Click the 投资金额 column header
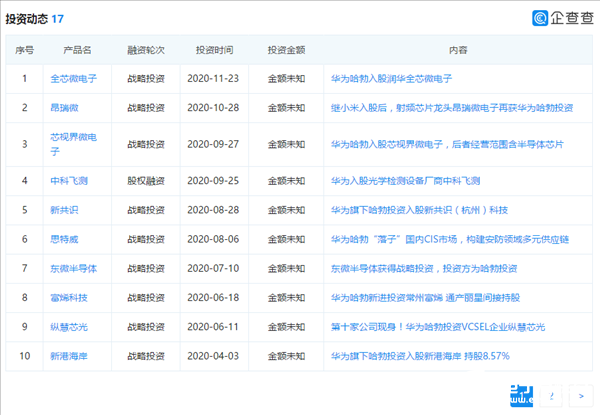600x415 pixels. [x=286, y=50]
